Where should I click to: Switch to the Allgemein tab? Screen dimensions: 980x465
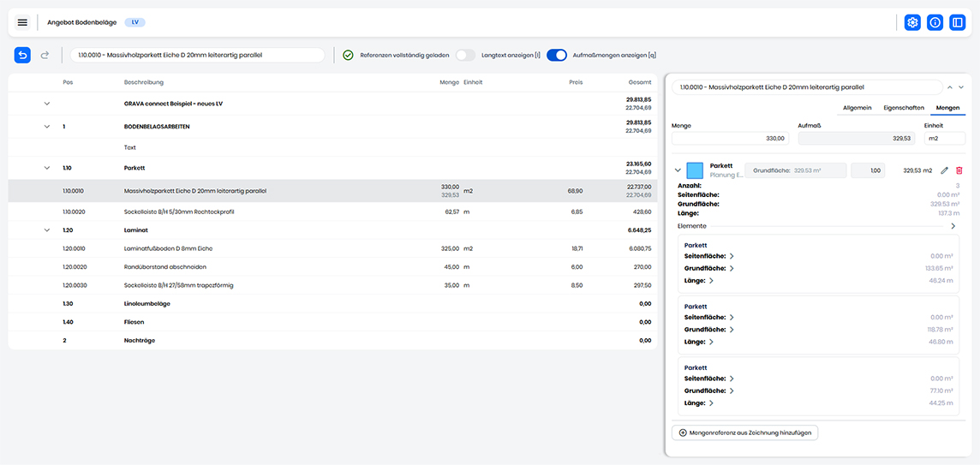click(857, 108)
